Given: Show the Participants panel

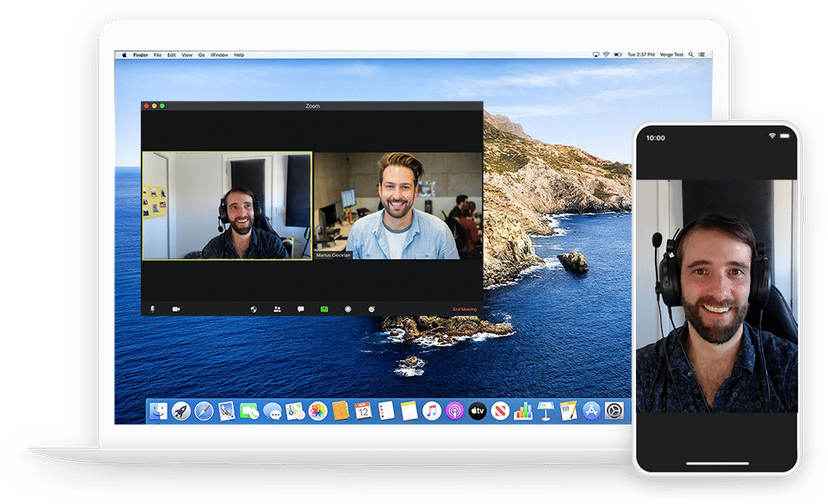Looking at the screenshot, I should click(x=277, y=309).
